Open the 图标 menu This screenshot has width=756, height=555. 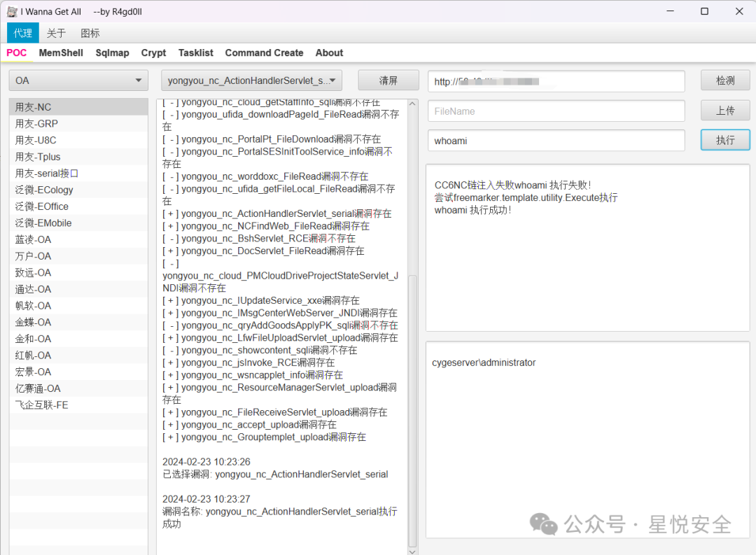(x=90, y=33)
